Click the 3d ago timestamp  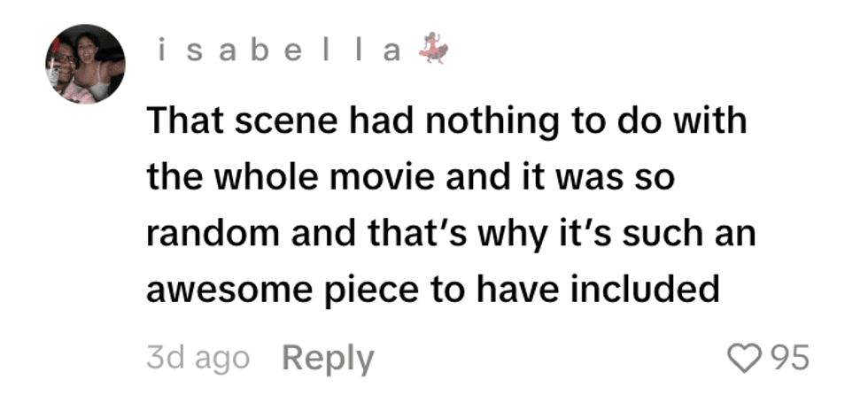click(x=198, y=359)
